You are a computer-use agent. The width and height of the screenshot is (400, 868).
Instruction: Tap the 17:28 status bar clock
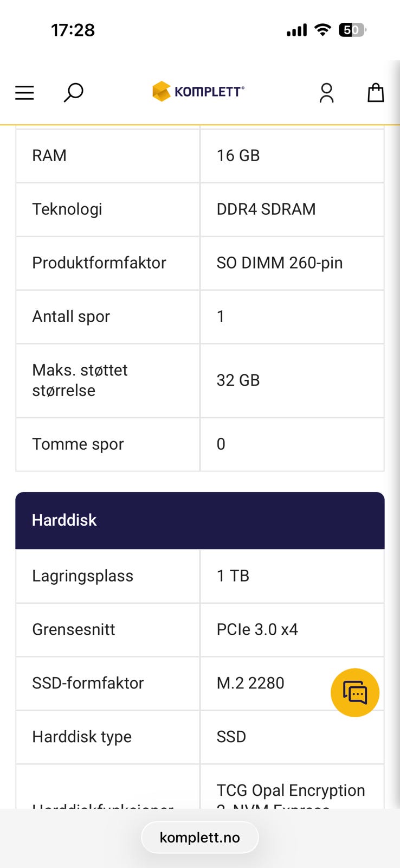click(73, 30)
